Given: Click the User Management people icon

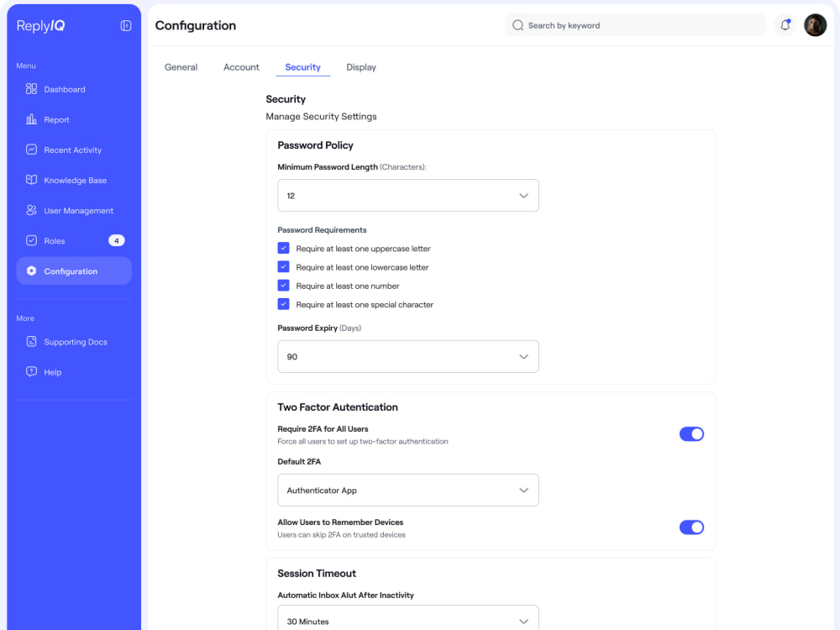Looking at the screenshot, I should click(32, 210).
